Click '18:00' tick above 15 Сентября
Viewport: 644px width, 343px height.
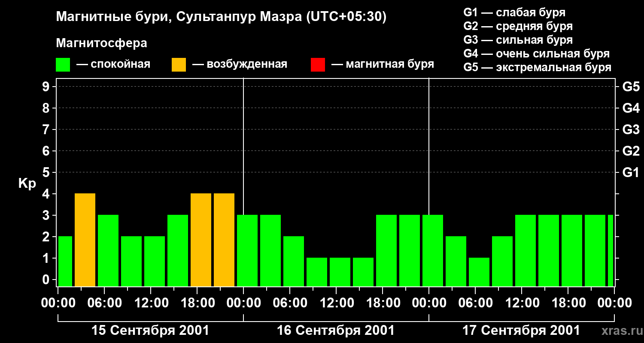coord(197,303)
